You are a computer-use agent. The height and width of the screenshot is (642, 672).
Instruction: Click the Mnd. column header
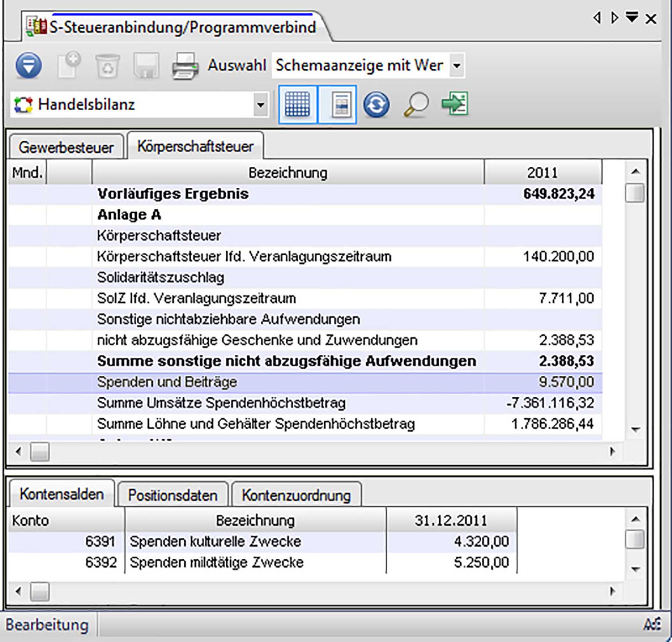[27, 172]
